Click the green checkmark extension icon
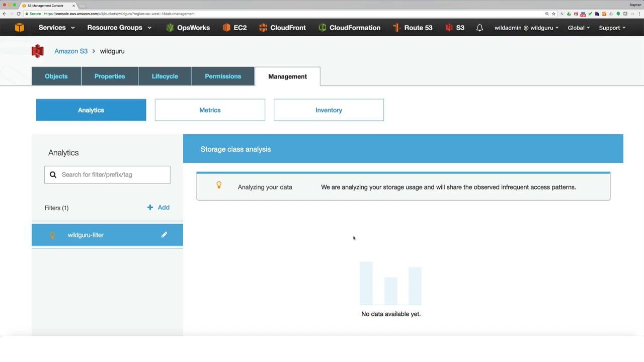Viewport: 644px width, 362px height. (590, 14)
